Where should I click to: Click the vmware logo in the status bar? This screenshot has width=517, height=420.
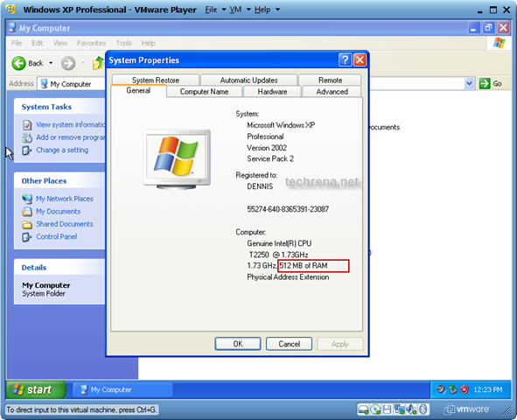point(466,409)
